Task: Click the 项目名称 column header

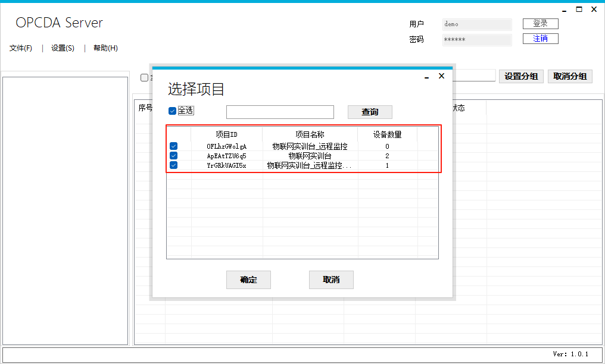Action: pyautogui.click(x=310, y=134)
